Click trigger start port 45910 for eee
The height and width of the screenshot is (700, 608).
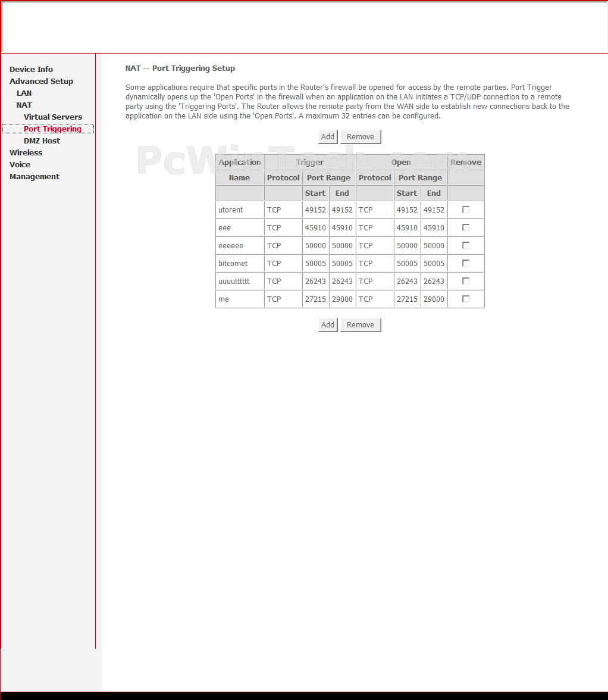point(315,227)
